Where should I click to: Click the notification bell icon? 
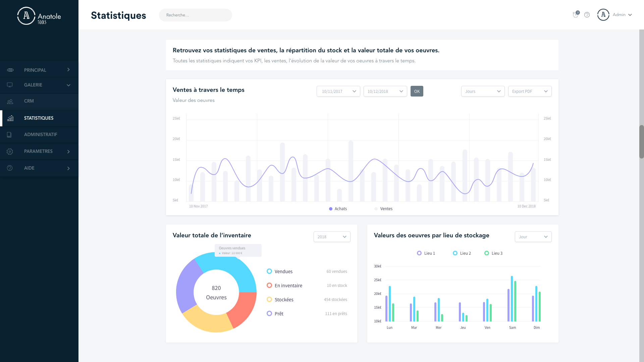click(576, 15)
